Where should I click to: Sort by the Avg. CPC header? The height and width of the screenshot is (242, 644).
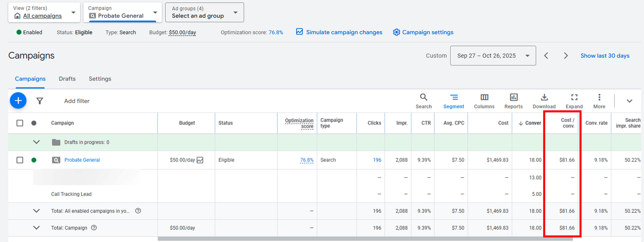(x=454, y=123)
